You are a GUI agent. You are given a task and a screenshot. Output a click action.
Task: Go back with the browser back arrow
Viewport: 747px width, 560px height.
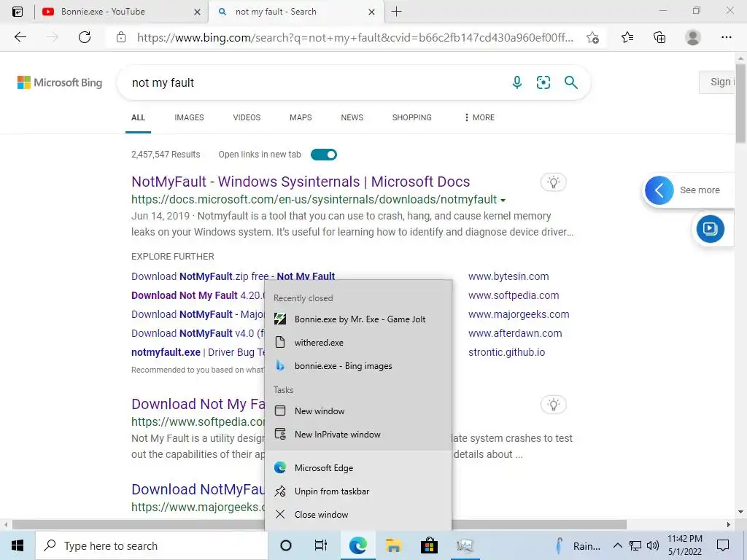pos(20,37)
